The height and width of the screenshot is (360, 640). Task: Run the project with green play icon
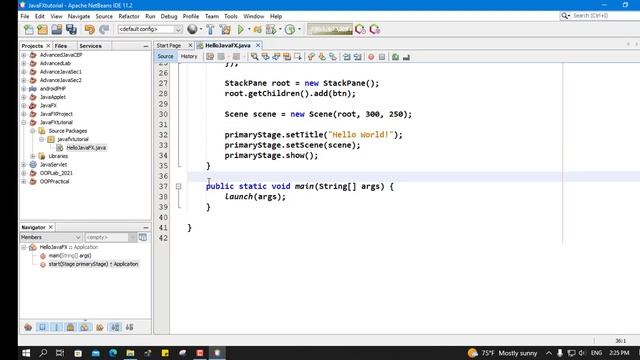pyautogui.click(x=241, y=29)
